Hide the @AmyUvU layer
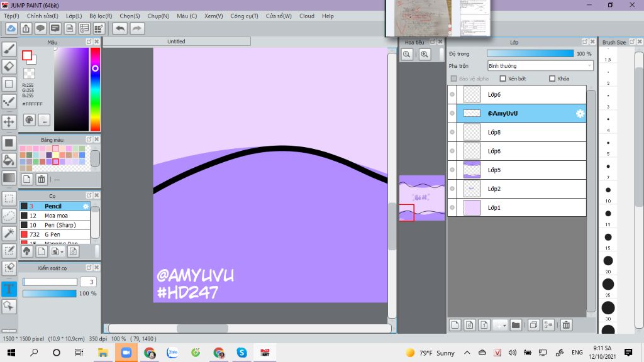The width and height of the screenshot is (644, 362). 452,113
